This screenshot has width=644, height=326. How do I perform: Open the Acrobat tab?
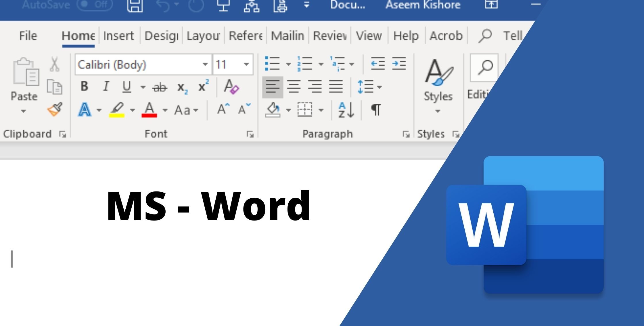pyautogui.click(x=446, y=36)
